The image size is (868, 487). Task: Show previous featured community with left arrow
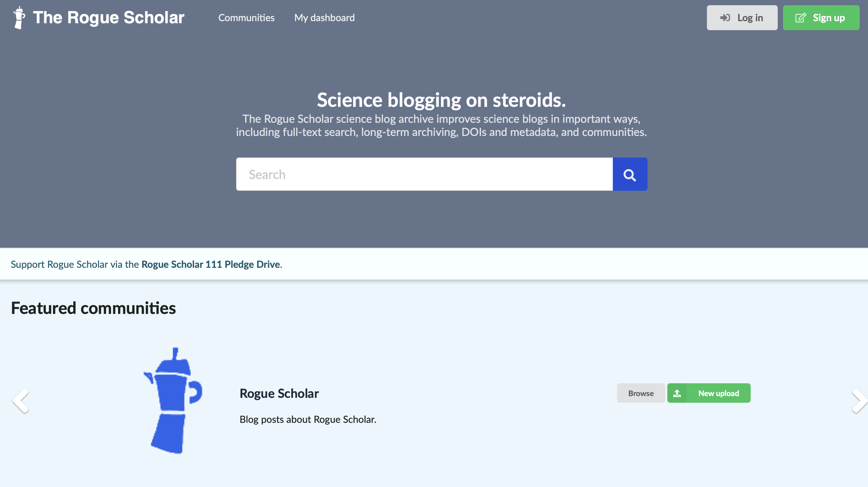point(21,401)
